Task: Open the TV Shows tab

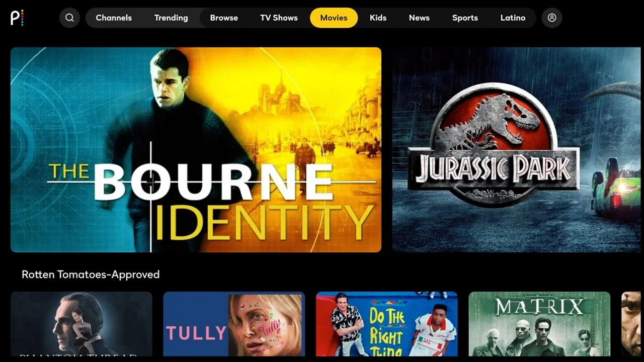Action: click(279, 18)
